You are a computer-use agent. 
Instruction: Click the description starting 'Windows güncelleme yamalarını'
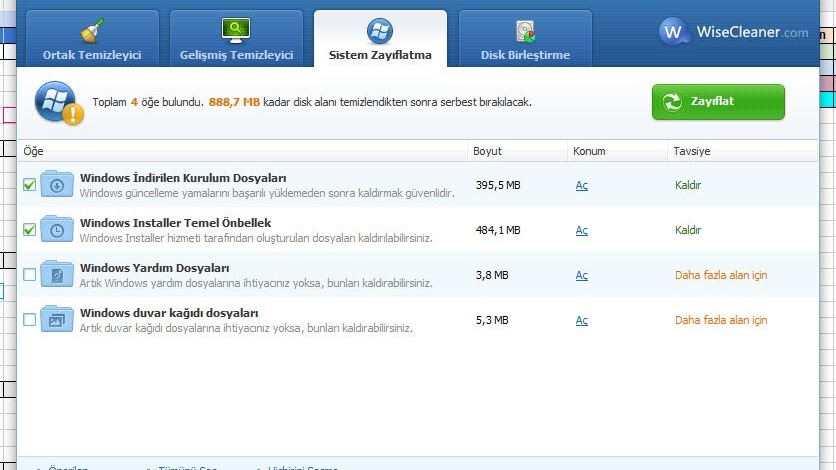[x=267, y=193]
